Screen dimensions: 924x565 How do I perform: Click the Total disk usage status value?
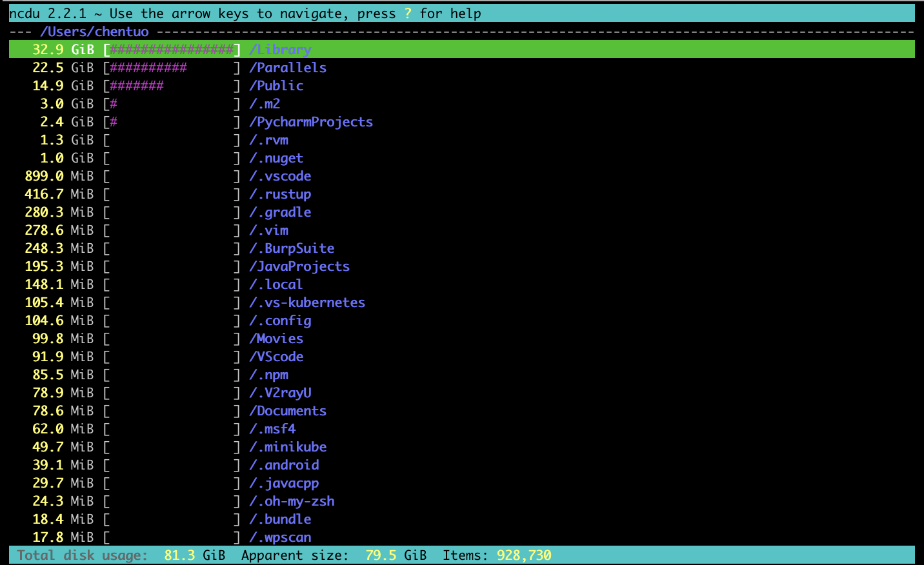(x=194, y=555)
